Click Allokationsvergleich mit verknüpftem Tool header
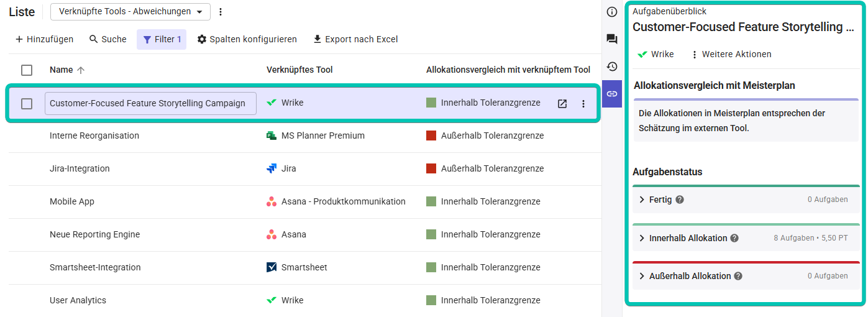 click(x=508, y=70)
